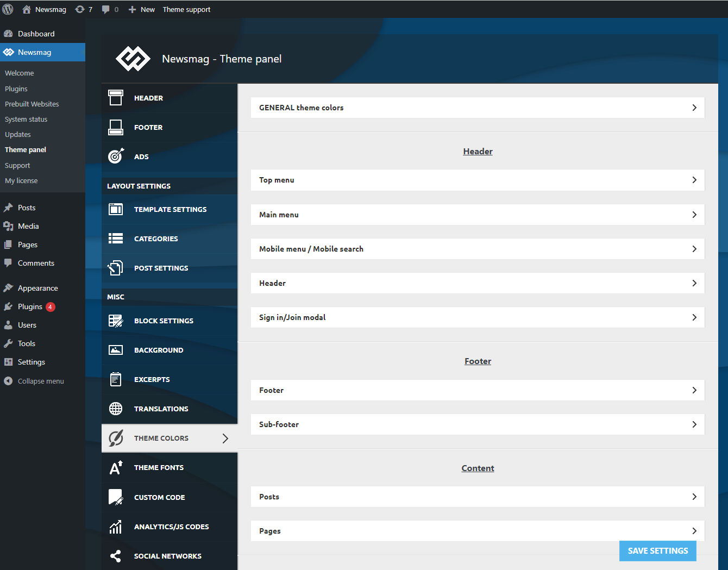
Task: Click the Newsmag Theme panel logo
Action: (133, 59)
